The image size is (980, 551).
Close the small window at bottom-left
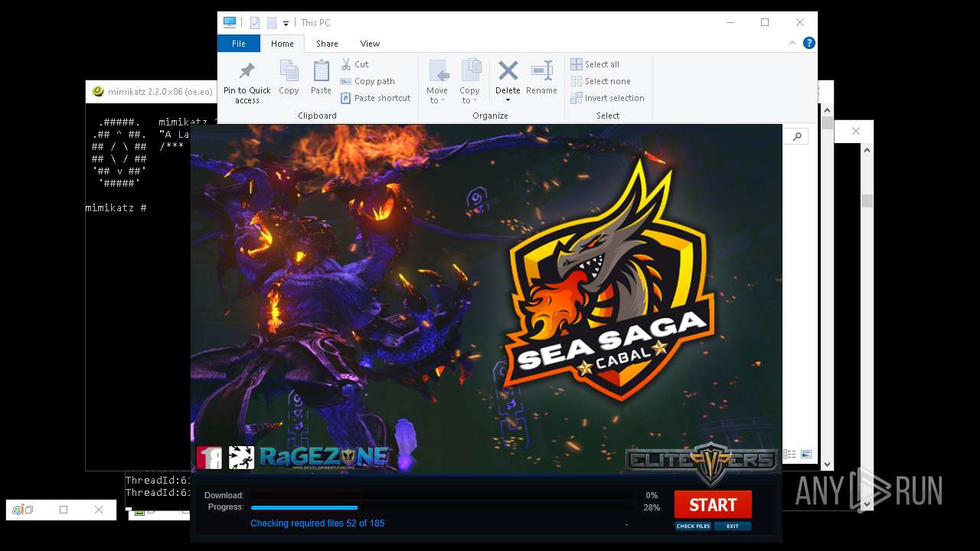tap(99, 510)
